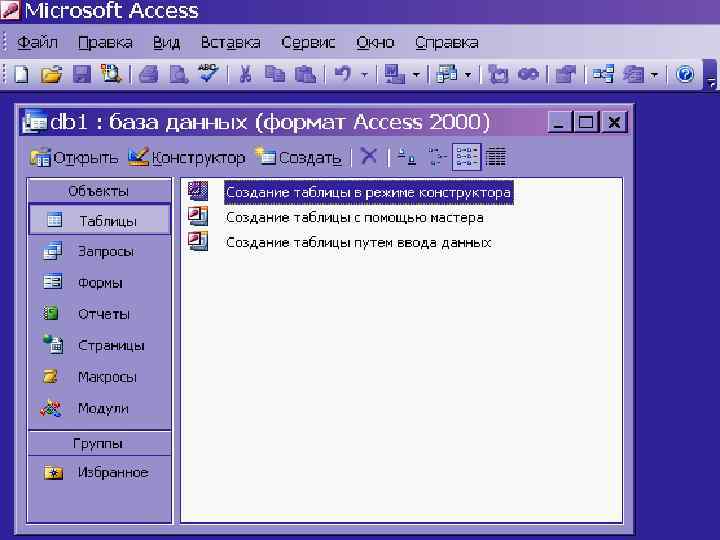This screenshot has height=540, width=720.
Task: Click the Print toolbar icon
Action: tap(148, 74)
